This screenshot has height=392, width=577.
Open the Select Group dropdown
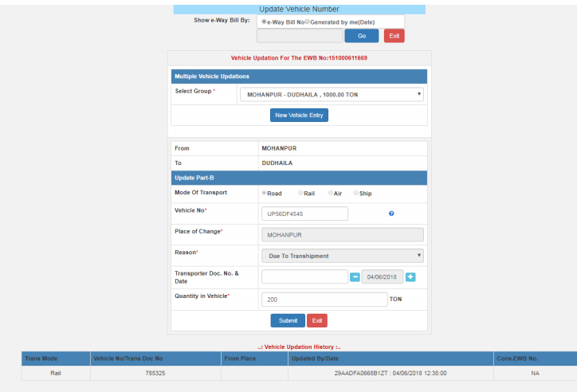(332, 95)
